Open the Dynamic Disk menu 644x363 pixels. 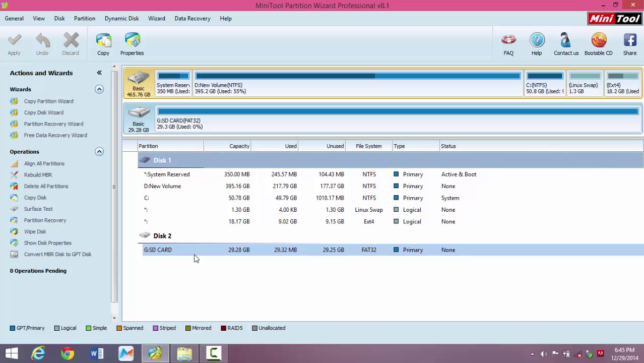tap(122, 19)
